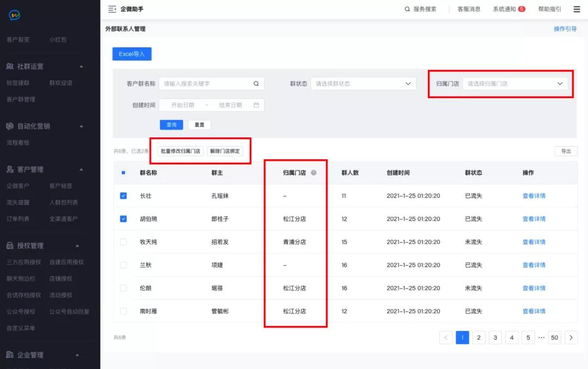Open the 服务搜索 search icon
Screen dimensions: 588x369
pyautogui.click(x=407, y=9)
